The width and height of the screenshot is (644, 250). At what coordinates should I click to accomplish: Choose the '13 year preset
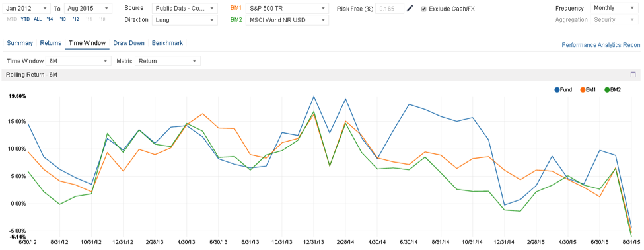(x=63, y=19)
